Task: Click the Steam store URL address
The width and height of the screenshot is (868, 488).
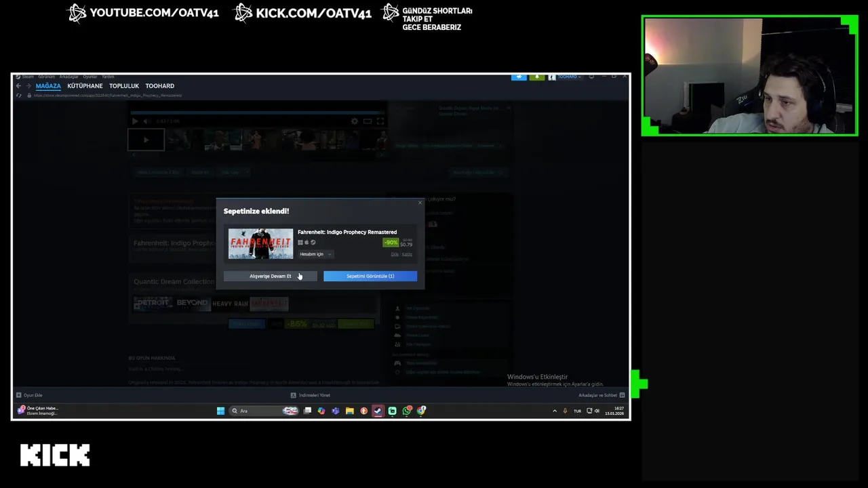Action: coord(107,96)
